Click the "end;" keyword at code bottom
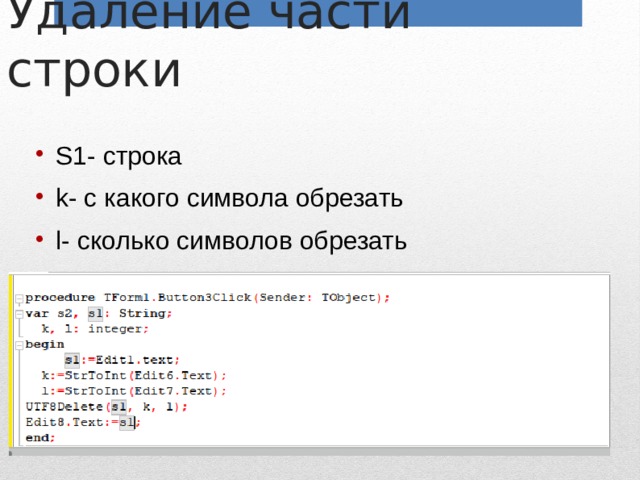 [x=40, y=438]
